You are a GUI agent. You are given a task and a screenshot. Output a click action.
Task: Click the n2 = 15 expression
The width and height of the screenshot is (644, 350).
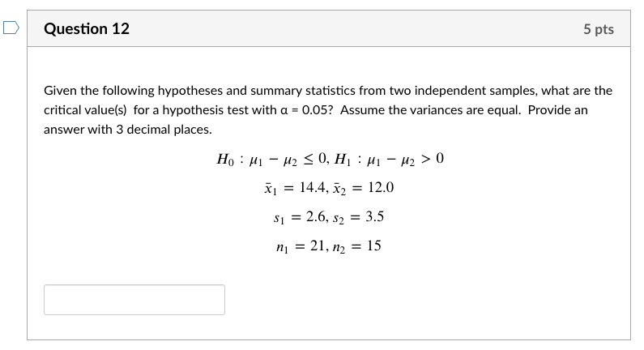point(357,246)
